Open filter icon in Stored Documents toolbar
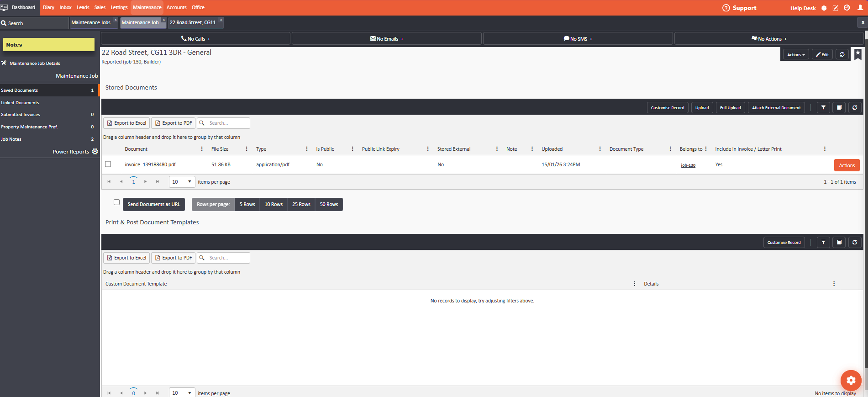The height and width of the screenshot is (397, 868). (x=823, y=108)
